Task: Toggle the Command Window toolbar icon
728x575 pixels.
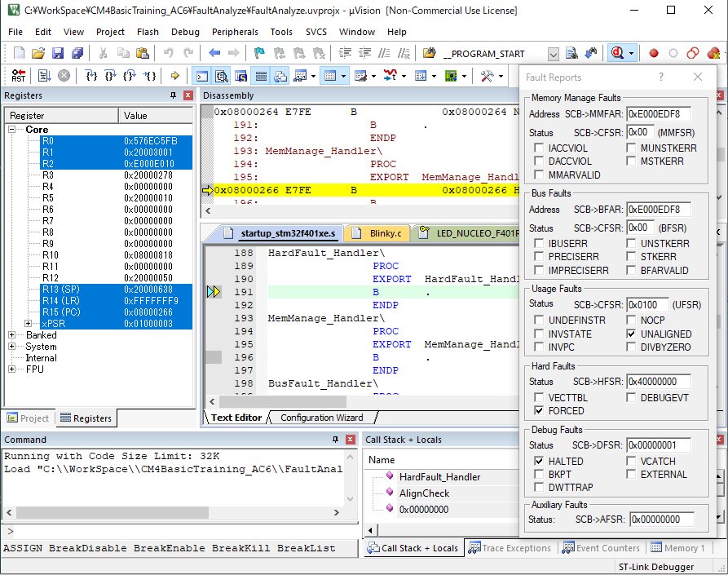Action: click(x=202, y=76)
